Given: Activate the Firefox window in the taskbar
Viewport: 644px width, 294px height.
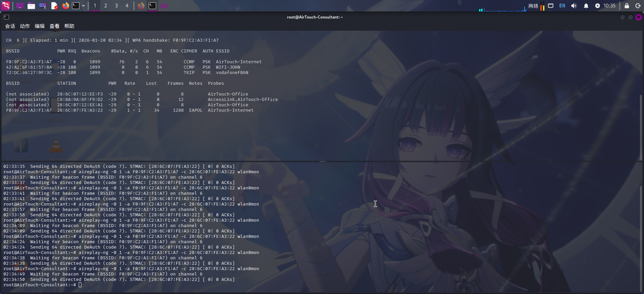Looking at the screenshot, I should tap(141, 6).
